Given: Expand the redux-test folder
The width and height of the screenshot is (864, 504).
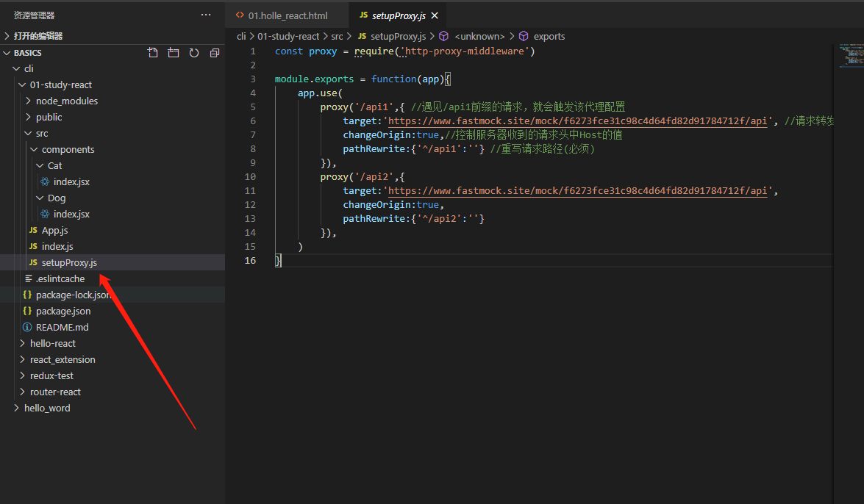Looking at the screenshot, I should pos(22,375).
